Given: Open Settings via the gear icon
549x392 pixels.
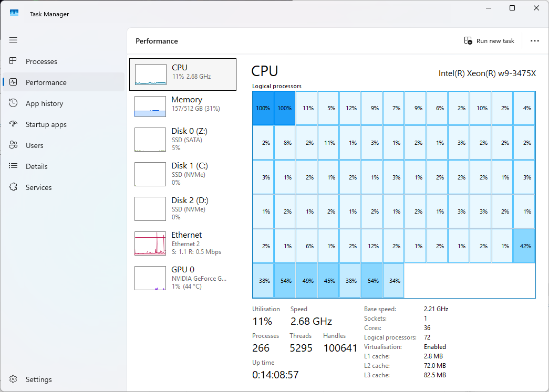Looking at the screenshot, I should coord(13,379).
